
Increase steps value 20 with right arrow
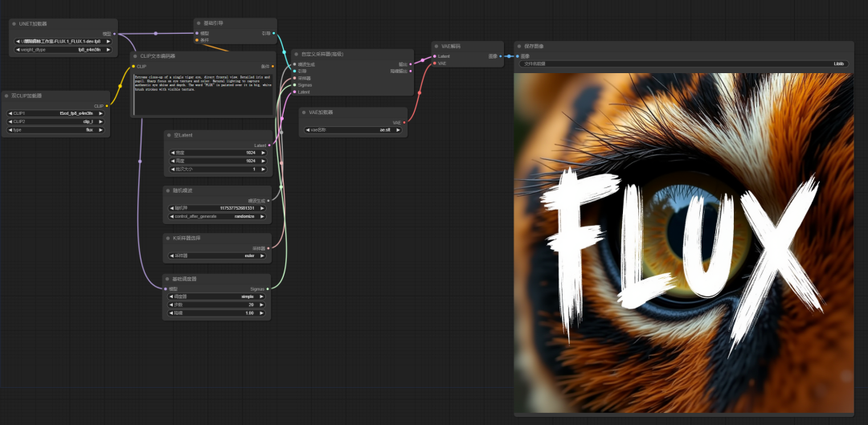pos(262,305)
